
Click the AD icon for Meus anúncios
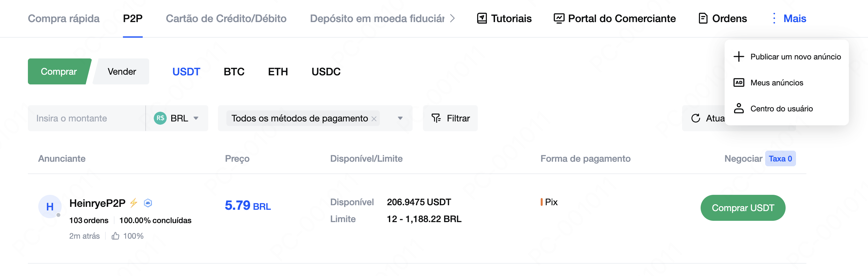[739, 82]
